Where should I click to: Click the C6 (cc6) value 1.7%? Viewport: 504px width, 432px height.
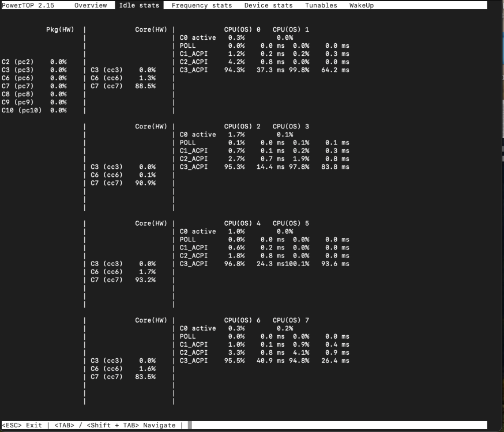pyautogui.click(x=147, y=272)
